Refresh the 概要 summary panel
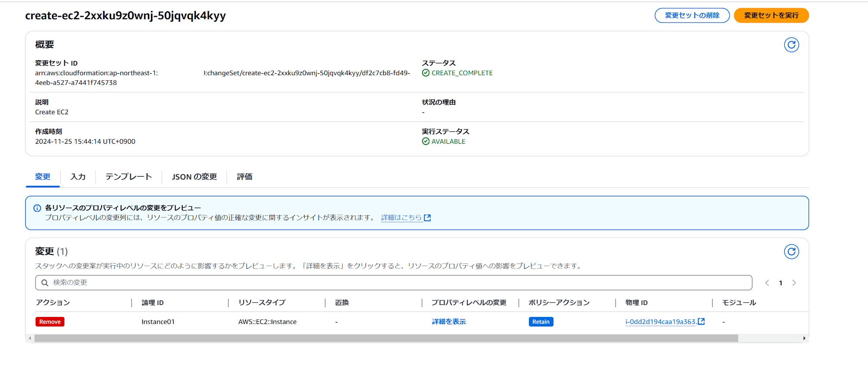 click(x=791, y=45)
